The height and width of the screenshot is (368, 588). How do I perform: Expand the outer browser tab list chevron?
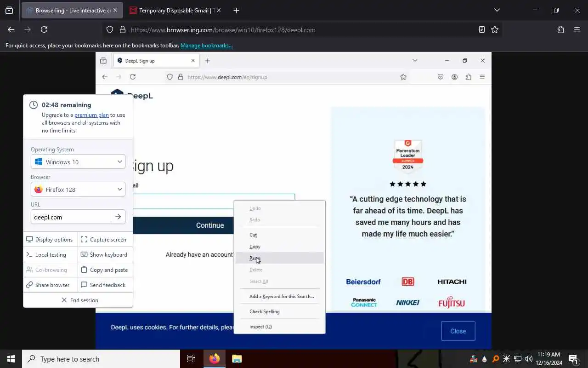[497, 10]
